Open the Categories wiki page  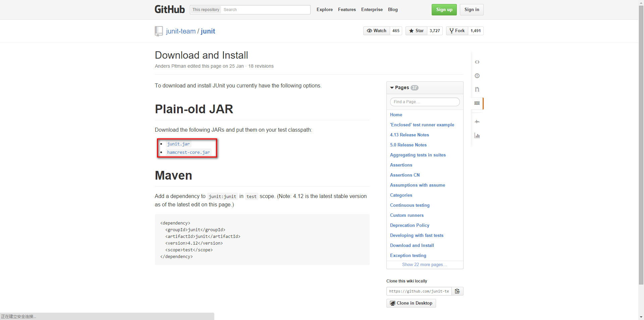[401, 195]
